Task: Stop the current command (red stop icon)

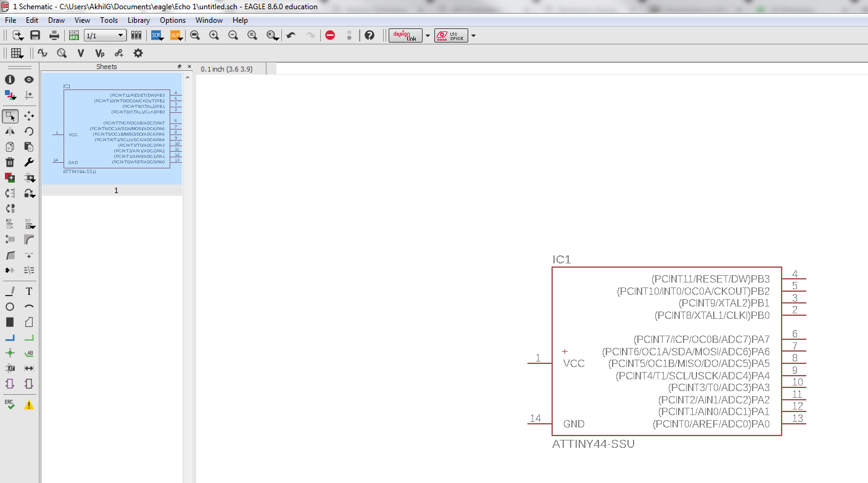Action: pos(330,35)
